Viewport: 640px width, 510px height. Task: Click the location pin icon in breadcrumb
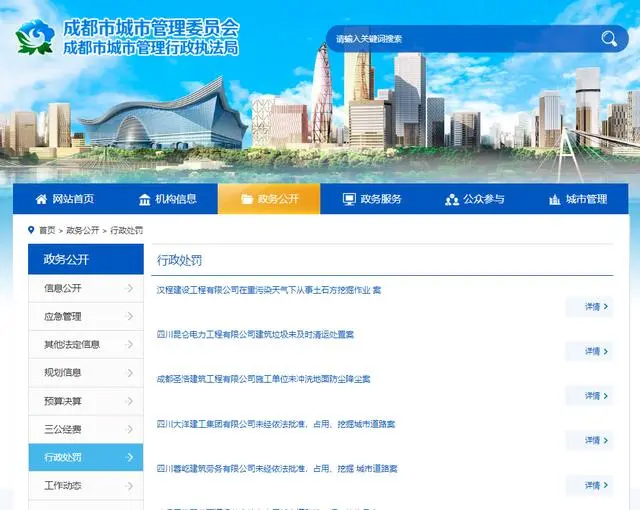31,230
